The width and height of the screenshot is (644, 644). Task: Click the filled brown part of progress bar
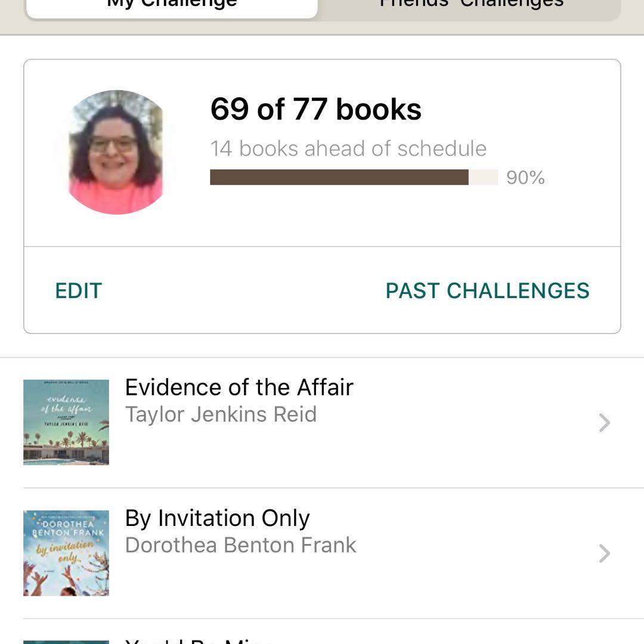click(339, 177)
